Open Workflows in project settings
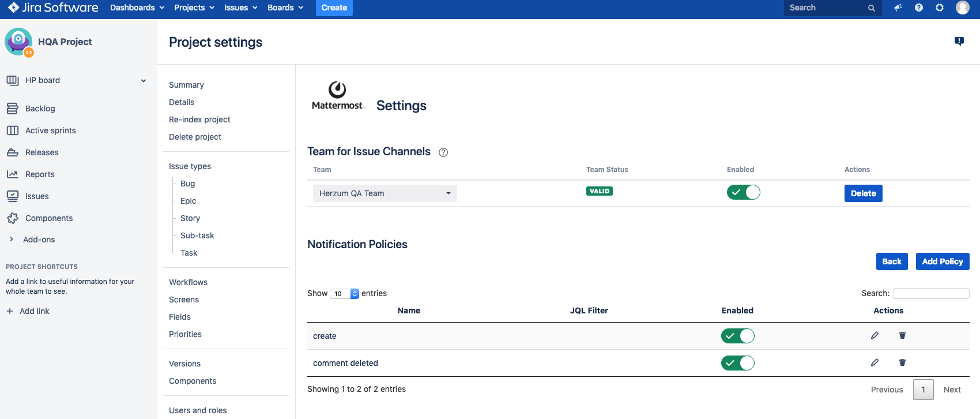Image resolution: width=980 pixels, height=419 pixels. [x=188, y=282]
